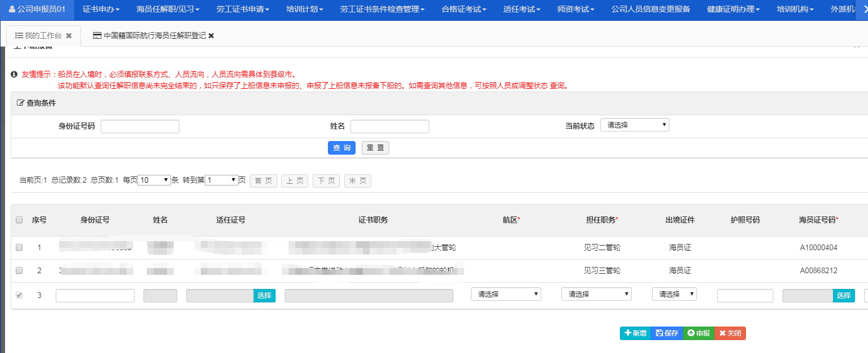The image size is (868, 353).
Task: Check the checkbox for row 1
Action: point(19,247)
